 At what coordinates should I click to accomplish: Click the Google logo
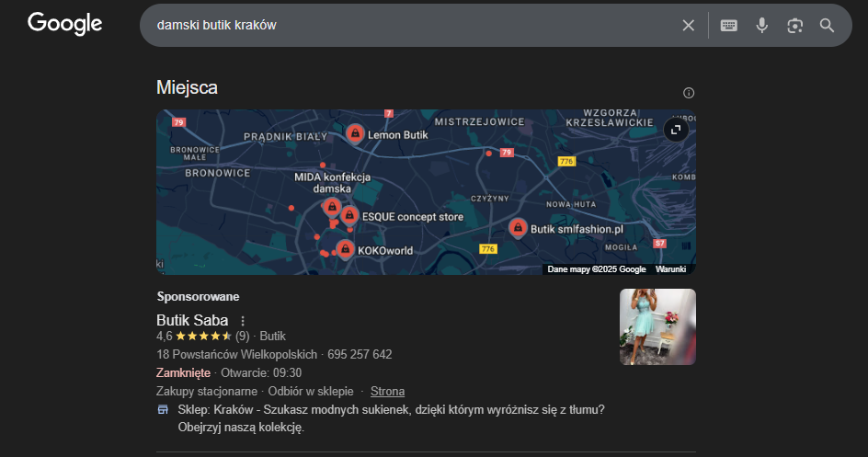[x=64, y=24]
